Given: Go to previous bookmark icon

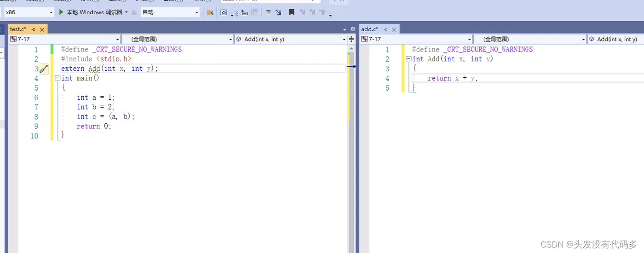Looking at the screenshot, I should [302, 12].
